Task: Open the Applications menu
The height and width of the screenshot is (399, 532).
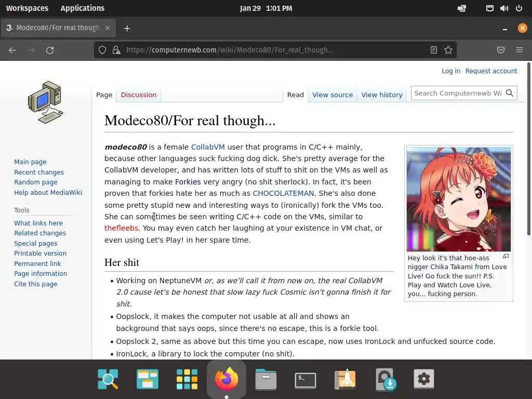Action: point(83,8)
